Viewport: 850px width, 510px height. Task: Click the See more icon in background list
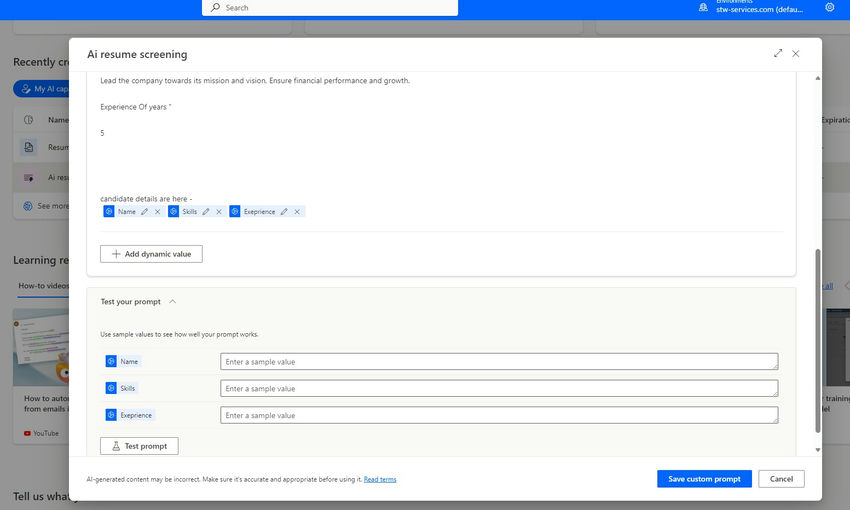point(28,206)
